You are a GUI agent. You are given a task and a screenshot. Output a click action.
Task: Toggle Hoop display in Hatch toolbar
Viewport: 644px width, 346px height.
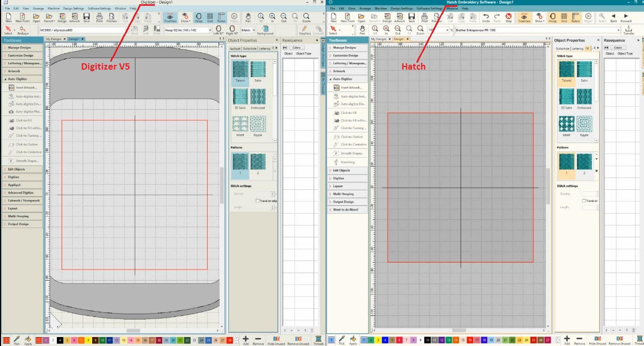click(552, 17)
